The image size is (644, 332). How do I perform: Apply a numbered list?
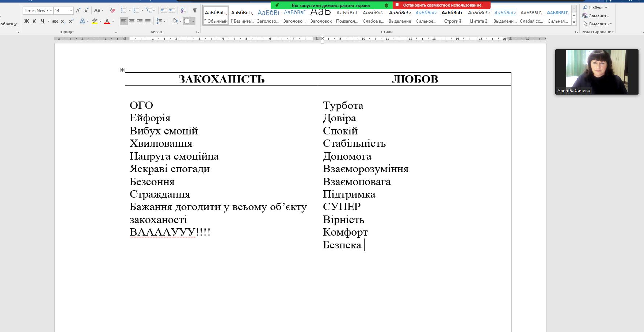(x=136, y=11)
